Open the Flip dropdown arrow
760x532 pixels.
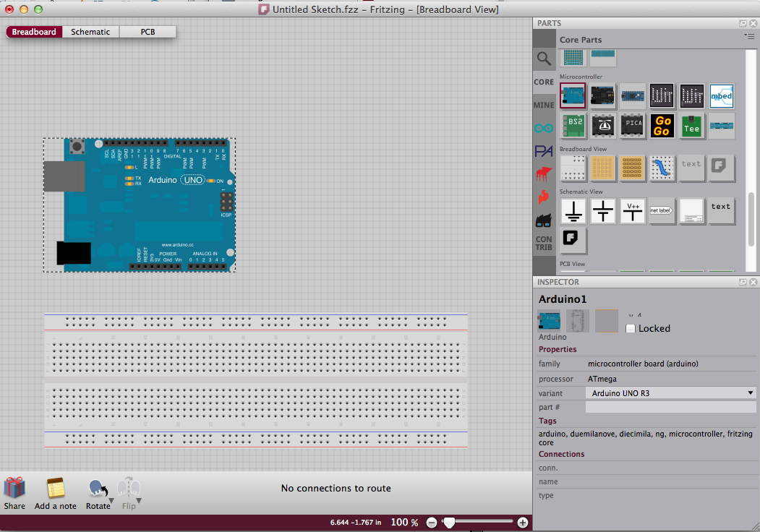(x=139, y=500)
